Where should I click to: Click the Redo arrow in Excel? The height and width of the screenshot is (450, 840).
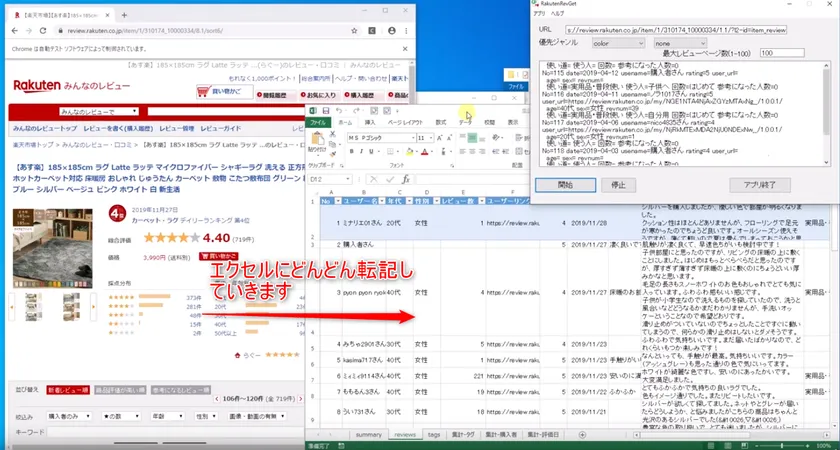tap(356, 111)
